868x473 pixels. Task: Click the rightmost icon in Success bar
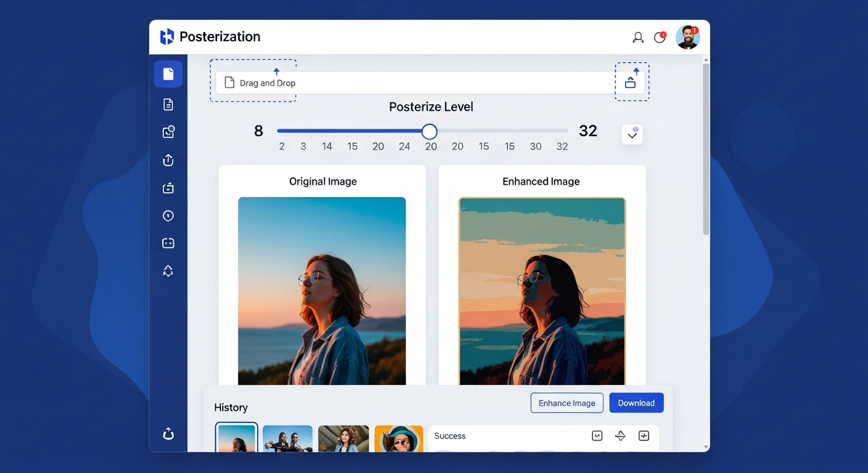pos(644,436)
